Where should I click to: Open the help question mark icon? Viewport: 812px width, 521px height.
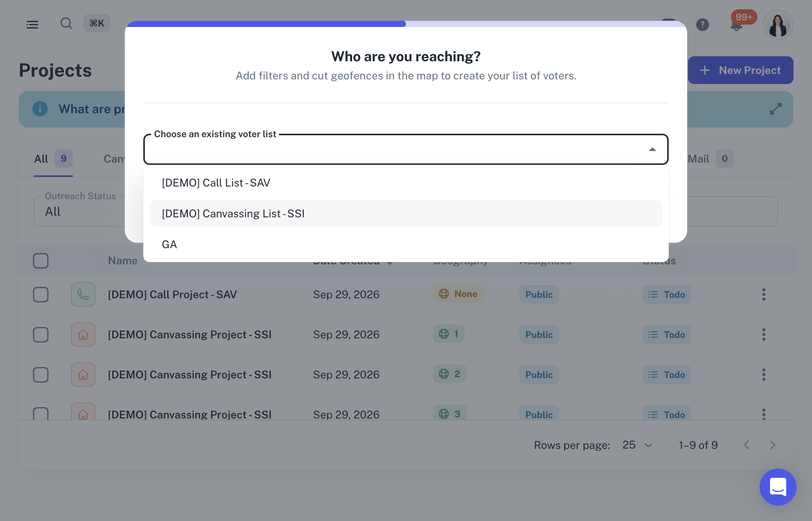coord(703,25)
